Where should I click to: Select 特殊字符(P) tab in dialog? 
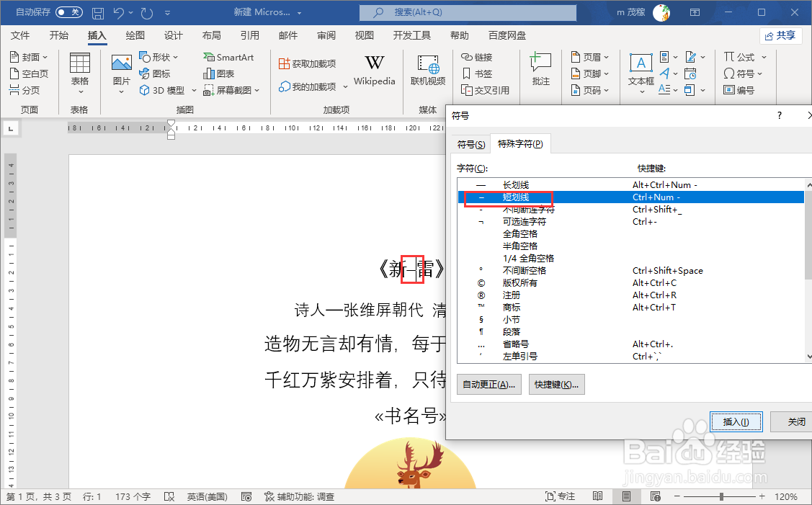click(520, 144)
